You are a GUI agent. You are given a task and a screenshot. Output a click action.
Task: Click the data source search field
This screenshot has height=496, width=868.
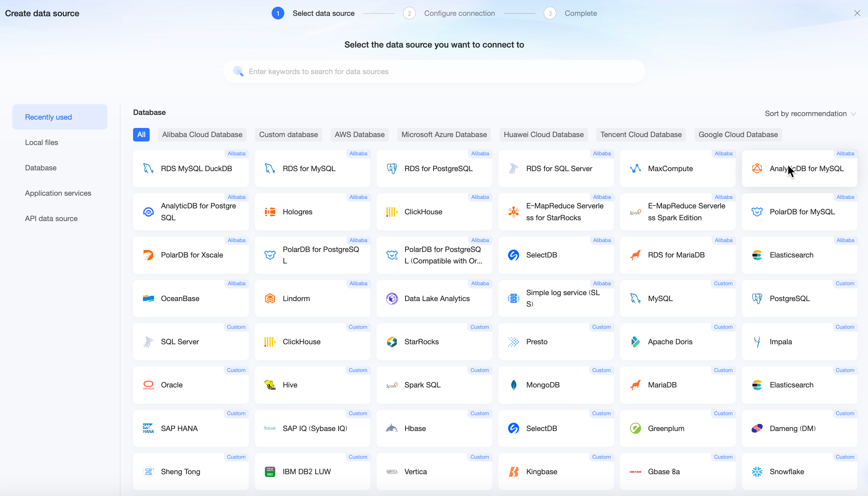(436, 71)
